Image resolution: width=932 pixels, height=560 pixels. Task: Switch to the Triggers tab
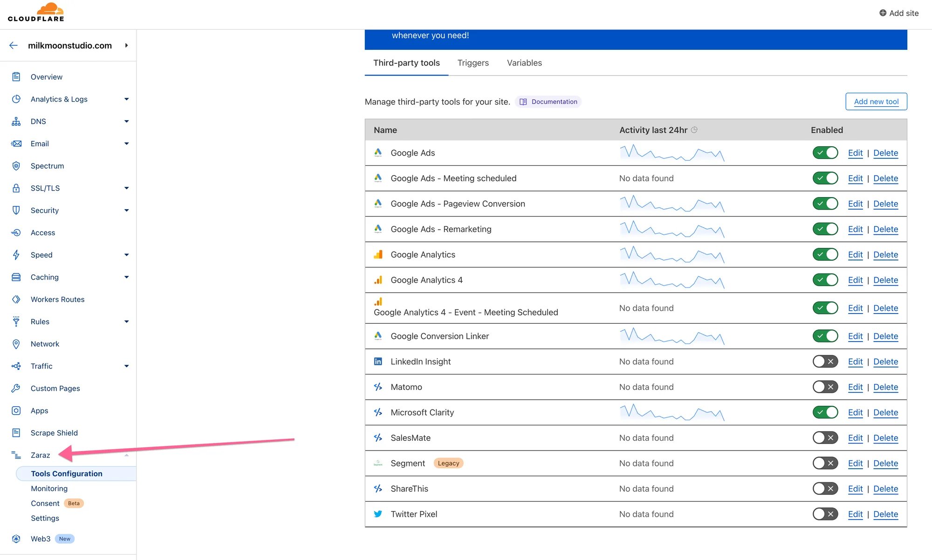coord(473,63)
